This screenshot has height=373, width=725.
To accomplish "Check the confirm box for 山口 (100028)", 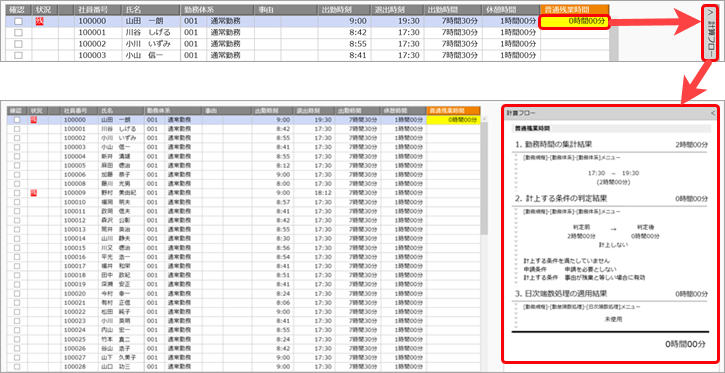I will [17, 367].
